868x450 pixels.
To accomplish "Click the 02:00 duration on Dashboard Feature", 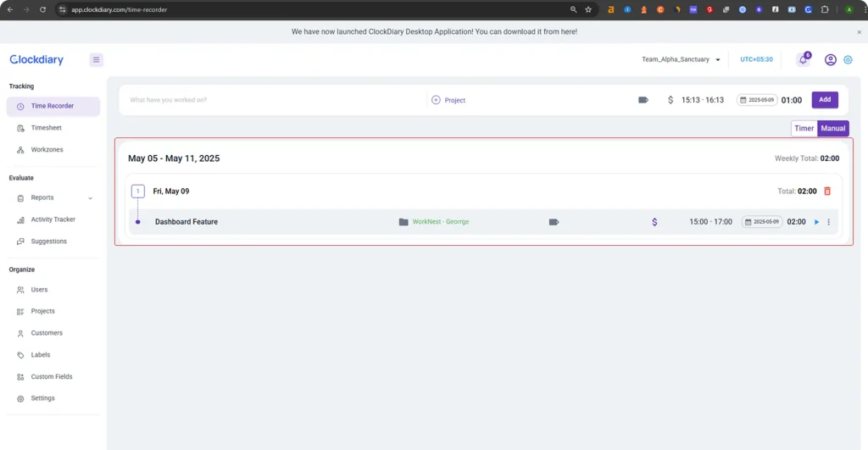I will coord(797,222).
